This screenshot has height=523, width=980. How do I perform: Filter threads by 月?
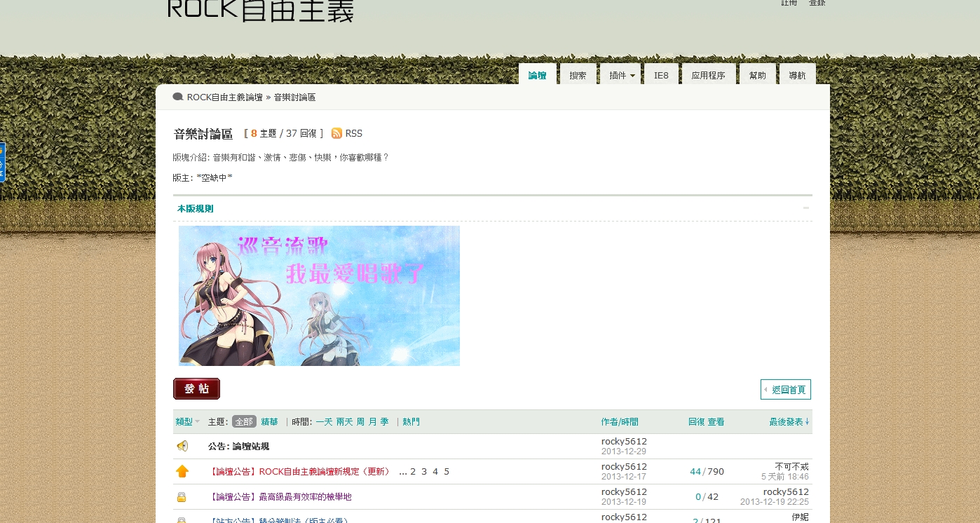click(x=372, y=421)
